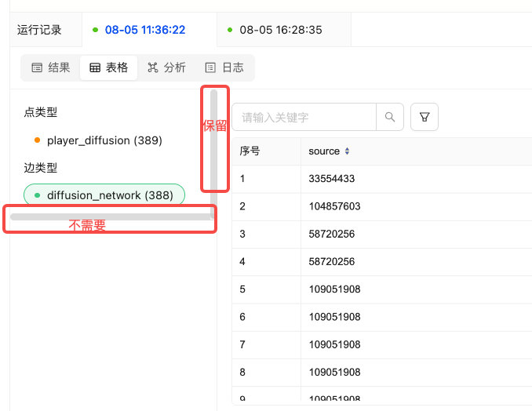This screenshot has height=411, width=532.
Task: Click row number 1 cell
Action: pos(266,179)
